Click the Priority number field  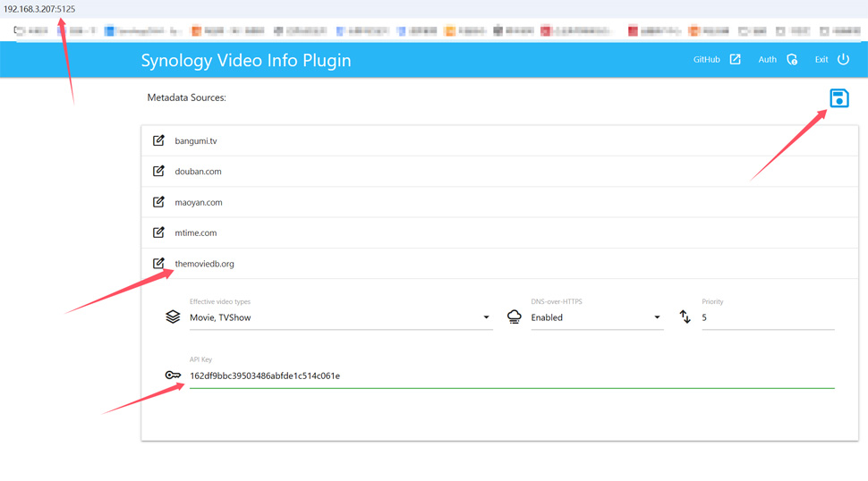[767, 317]
